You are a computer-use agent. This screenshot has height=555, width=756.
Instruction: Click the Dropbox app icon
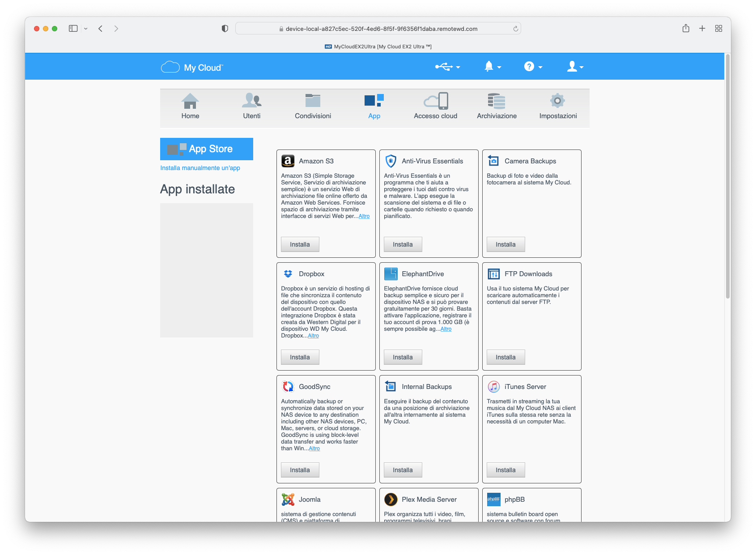(x=288, y=273)
